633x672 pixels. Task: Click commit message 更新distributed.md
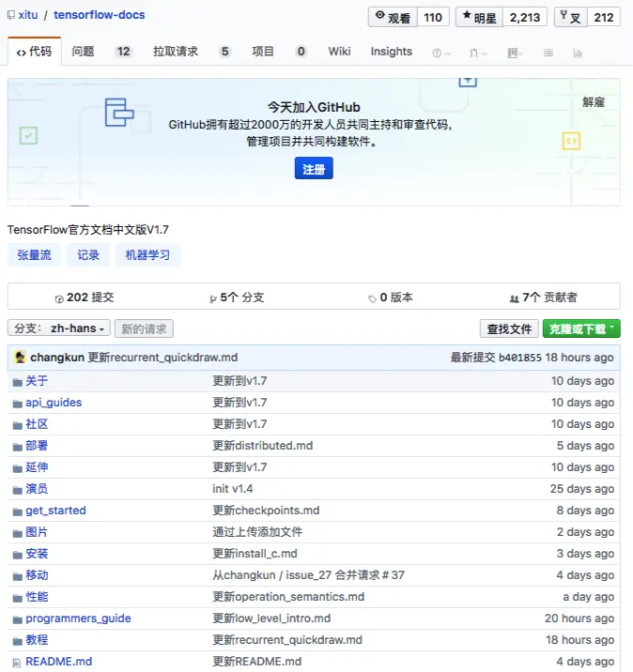[x=262, y=446]
